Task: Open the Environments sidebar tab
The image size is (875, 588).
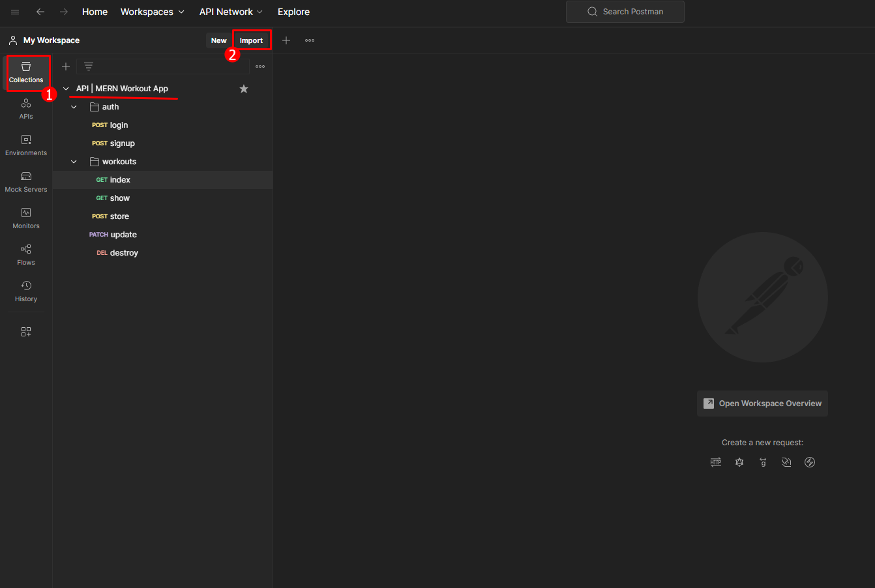Action: [x=26, y=145]
